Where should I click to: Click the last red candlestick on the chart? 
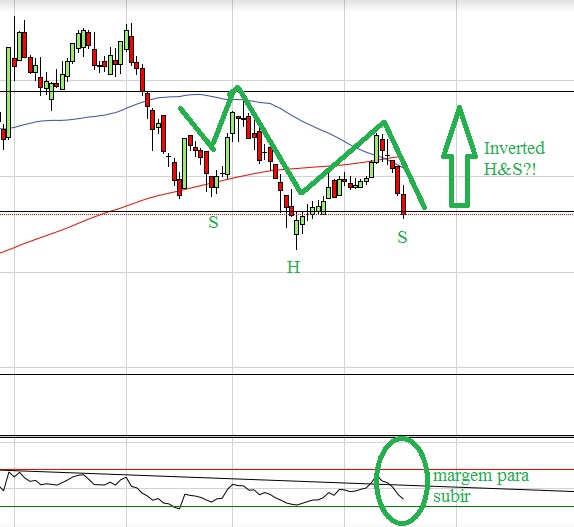[404, 204]
